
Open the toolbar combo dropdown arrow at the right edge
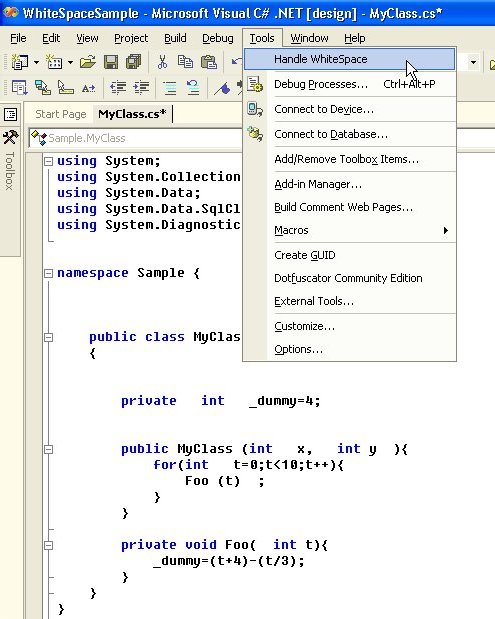click(x=473, y=62)
